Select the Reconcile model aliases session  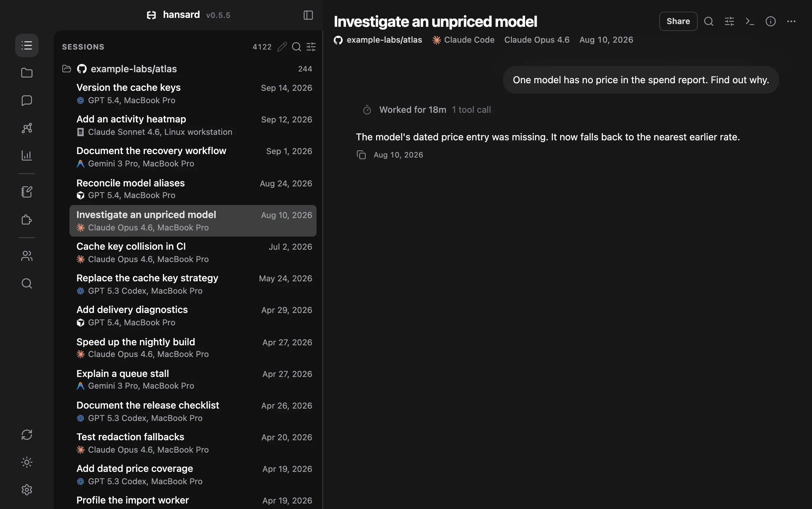[x=193, y=189]
